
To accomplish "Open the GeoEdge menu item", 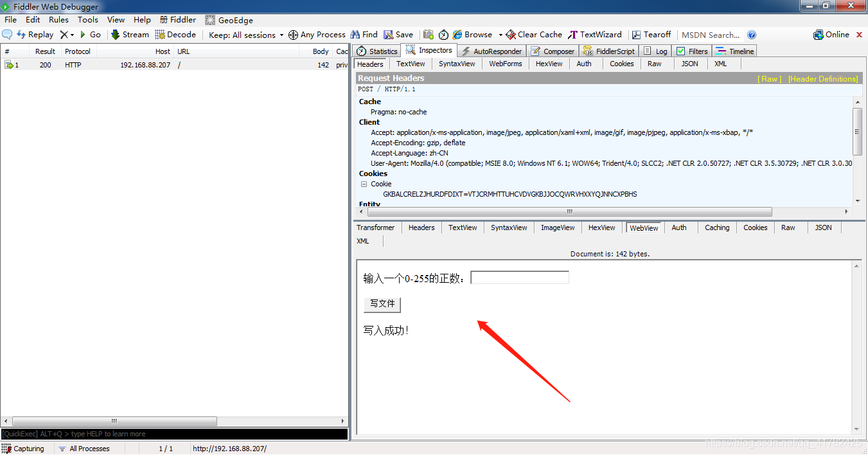I will click(229, 20).
